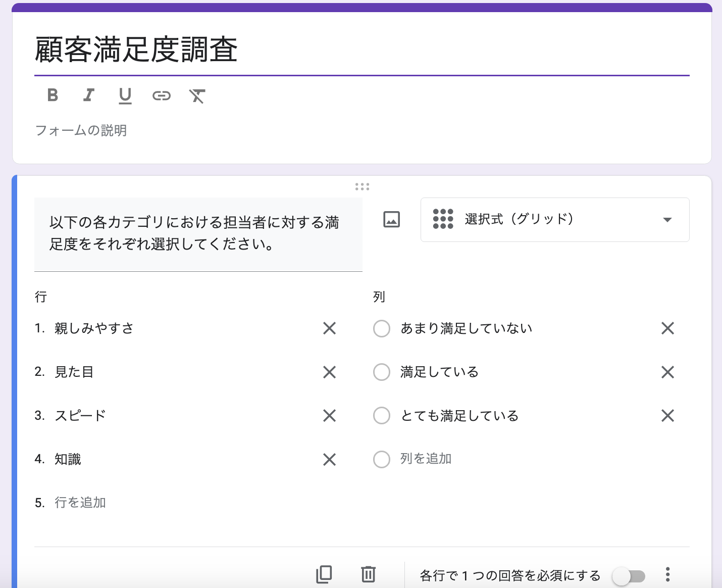Click the フォームの説明 description field

pos(81,130)
